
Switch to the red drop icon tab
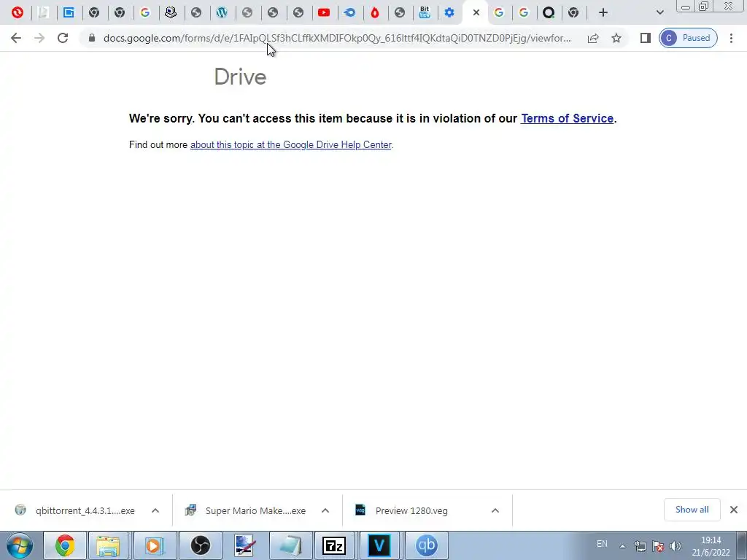[x=375, y=13]
